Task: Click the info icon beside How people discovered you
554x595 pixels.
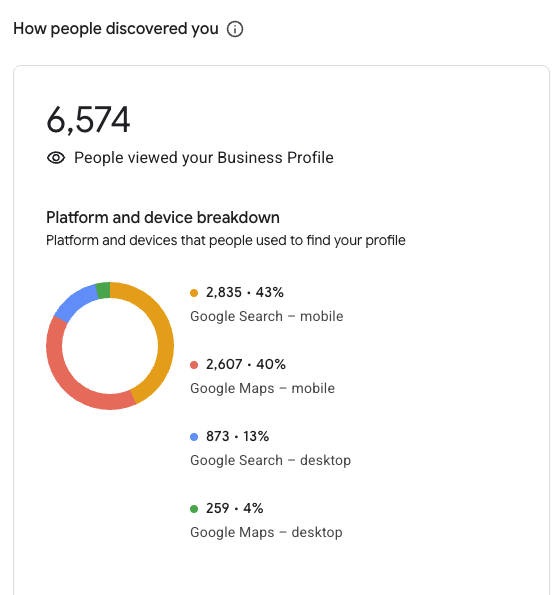Action: tap(235, 29)
